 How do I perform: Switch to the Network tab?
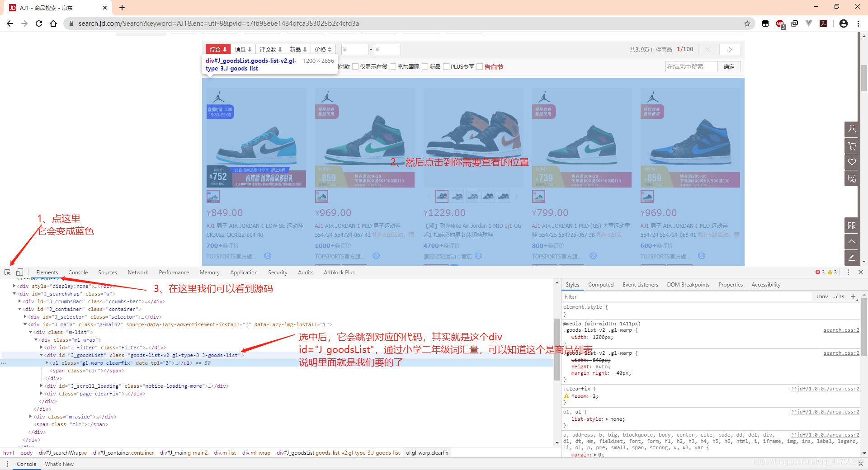pos(138,273)
